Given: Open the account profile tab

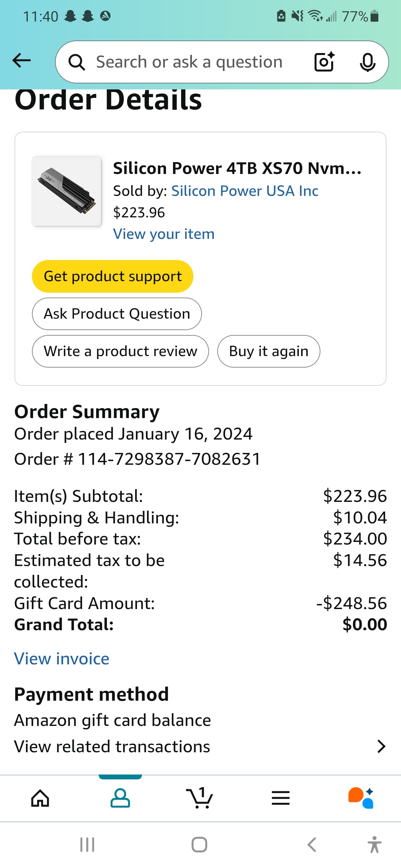Looking at the screenshot, I should 120,798.
